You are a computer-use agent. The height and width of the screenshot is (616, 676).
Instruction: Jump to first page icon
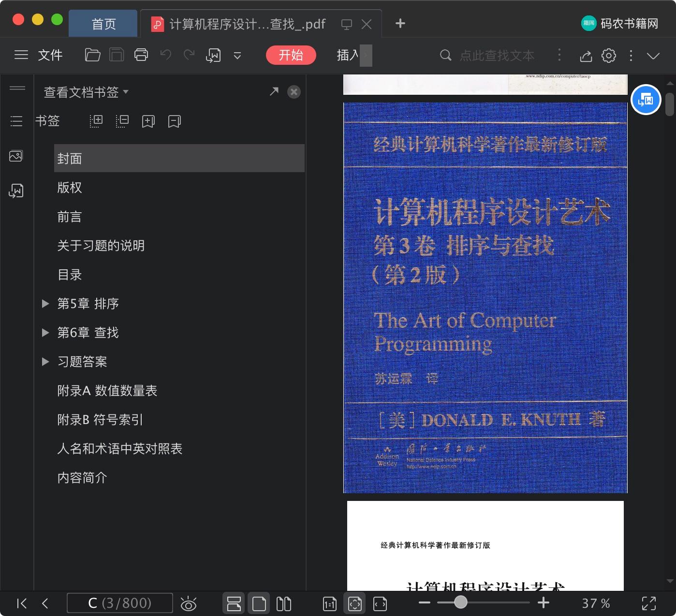pyautogui.click(x=22, y=603)
